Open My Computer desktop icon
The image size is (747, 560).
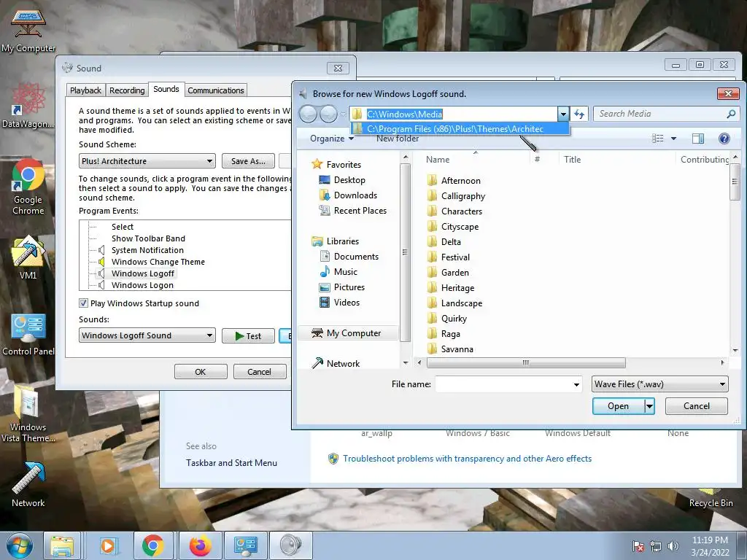28,30
